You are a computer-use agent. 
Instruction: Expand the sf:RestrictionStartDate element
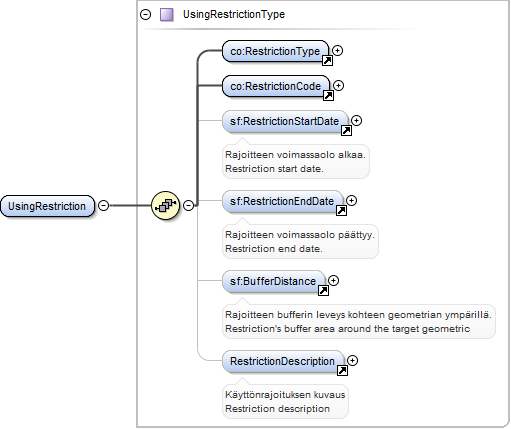pyautogui.click(x=356, y=121)
